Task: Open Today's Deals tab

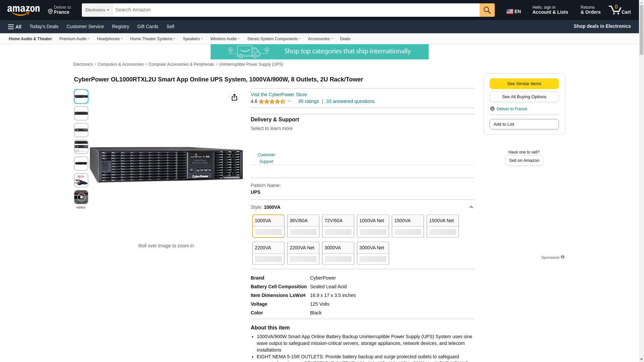Action: point(44,26)
